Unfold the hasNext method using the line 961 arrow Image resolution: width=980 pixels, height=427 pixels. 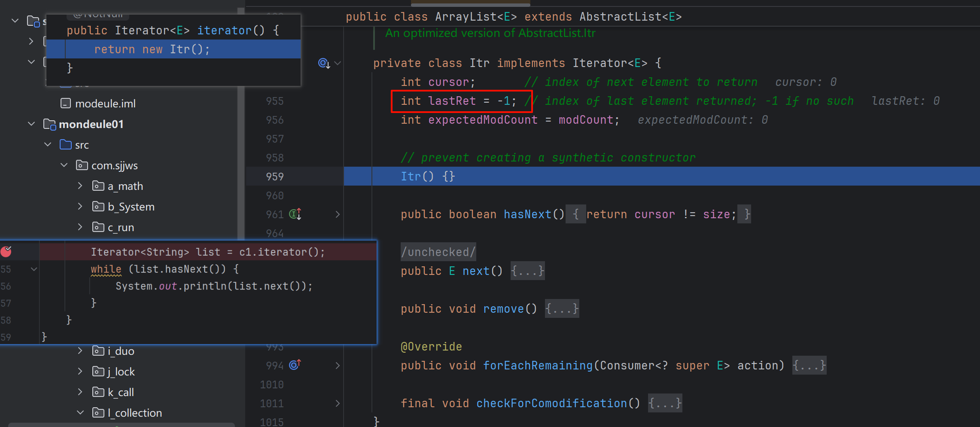(x=338, y=214)
